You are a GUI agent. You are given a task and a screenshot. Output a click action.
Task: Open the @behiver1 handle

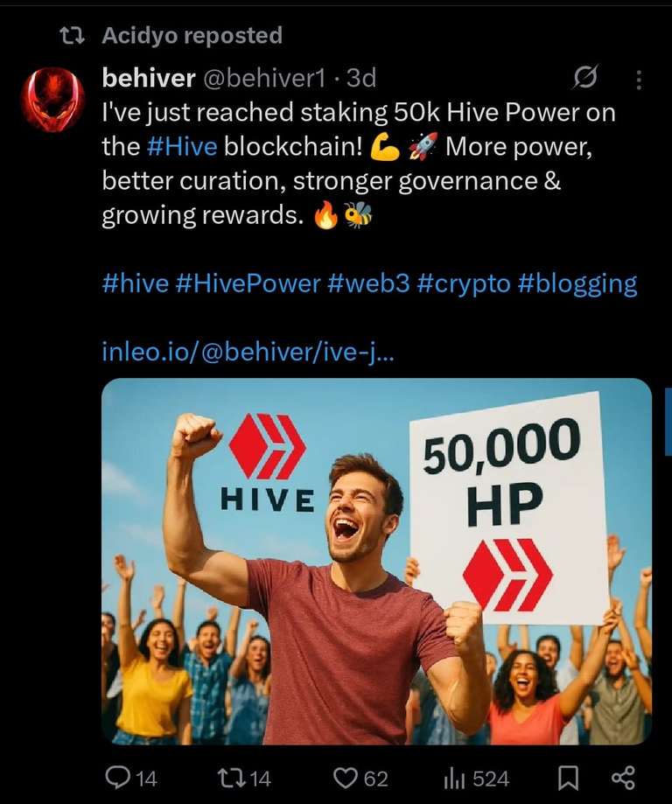(x=265, y=78)
